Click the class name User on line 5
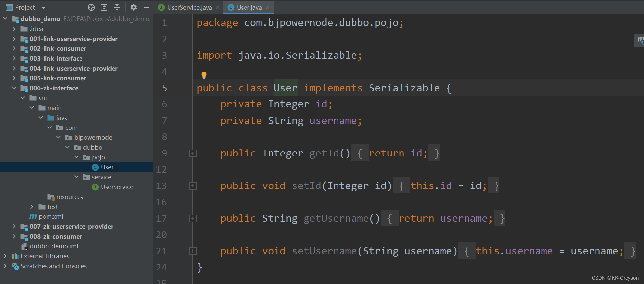This screenshot has width=644, height=284. coord(286,88)
